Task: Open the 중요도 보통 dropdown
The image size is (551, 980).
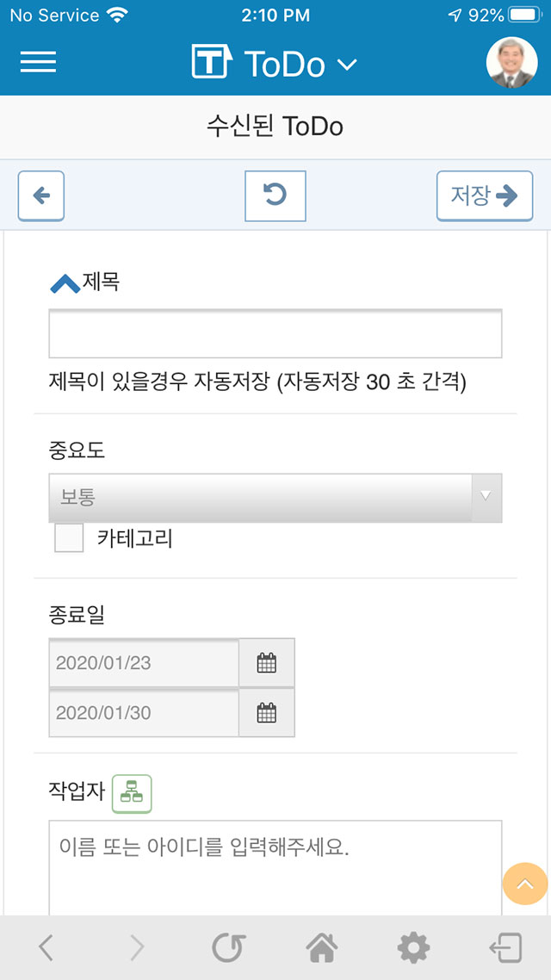Action: (x=275, y=498)
